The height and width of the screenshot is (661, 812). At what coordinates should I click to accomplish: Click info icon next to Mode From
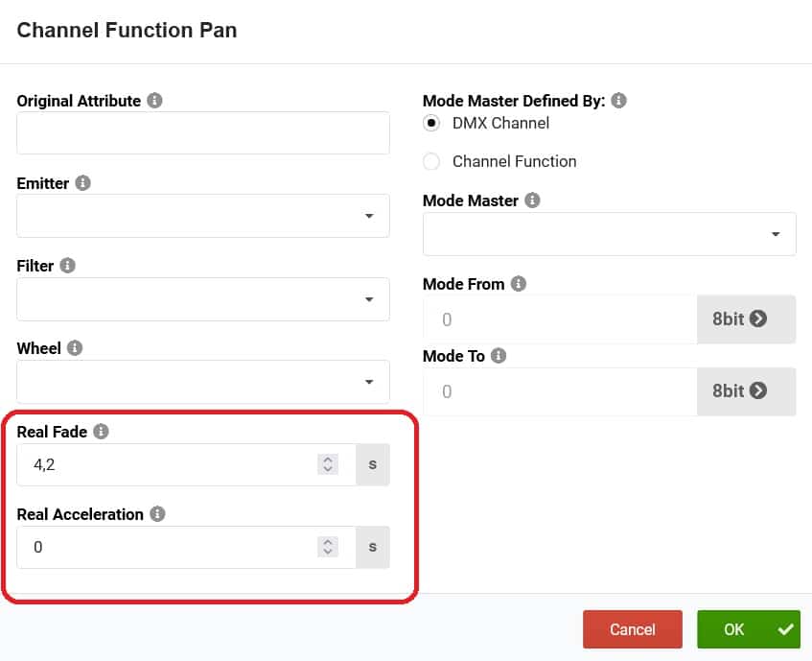click(519, 284)
